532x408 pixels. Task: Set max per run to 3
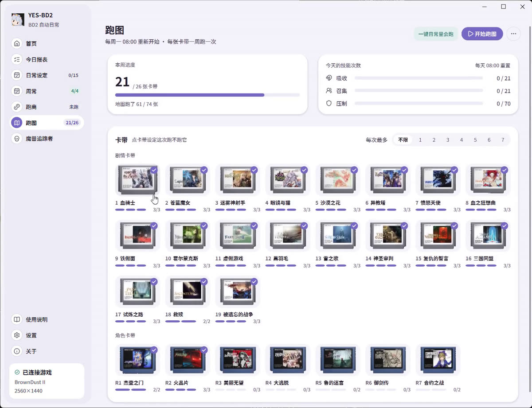(448, 140)
